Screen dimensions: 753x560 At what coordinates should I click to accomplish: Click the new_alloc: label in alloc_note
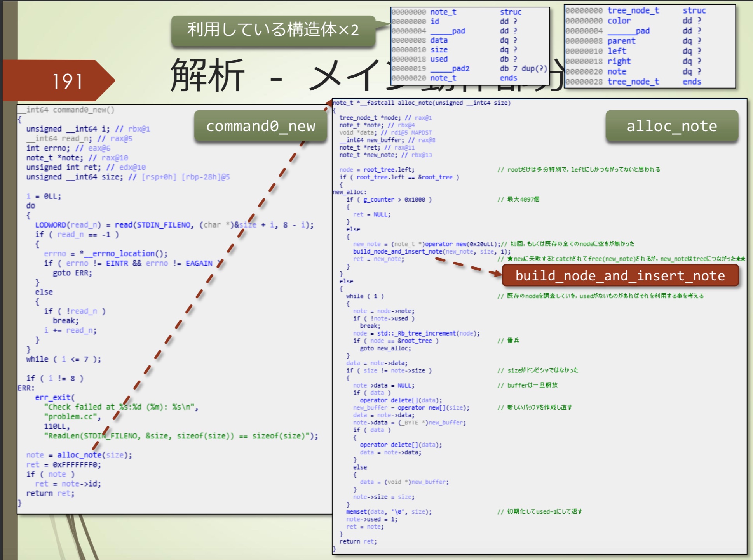349,192
